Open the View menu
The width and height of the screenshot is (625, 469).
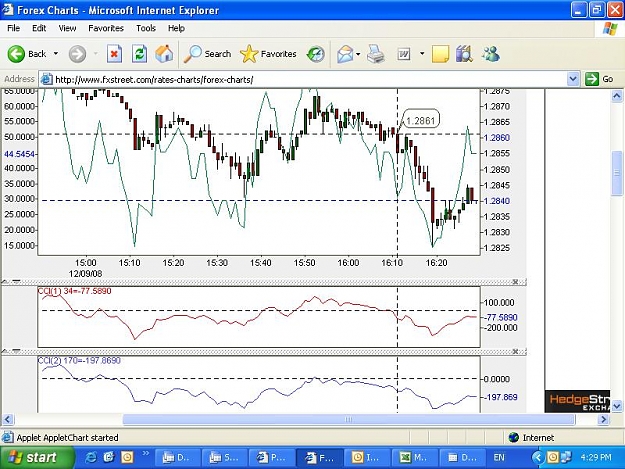tap(67, 28)
